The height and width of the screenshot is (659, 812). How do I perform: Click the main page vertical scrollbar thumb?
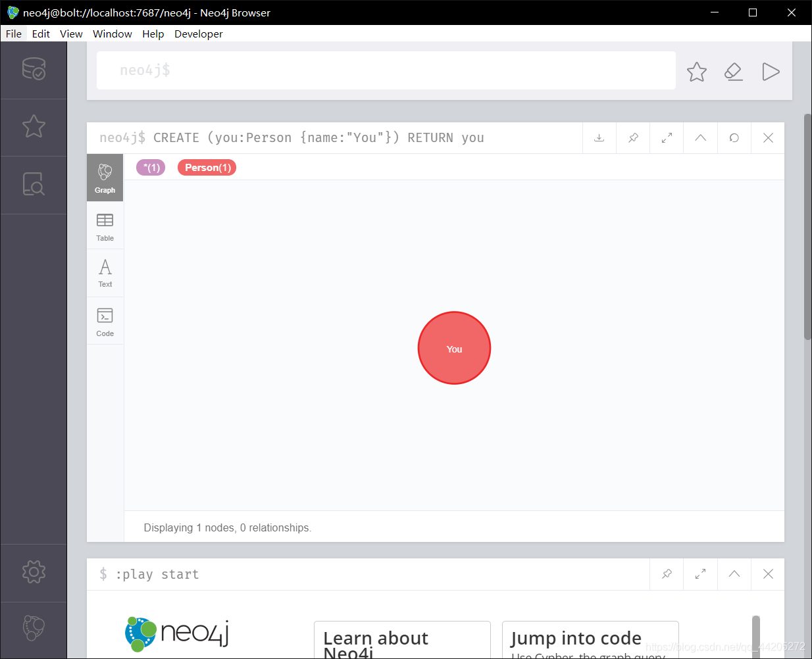point(808,227)
